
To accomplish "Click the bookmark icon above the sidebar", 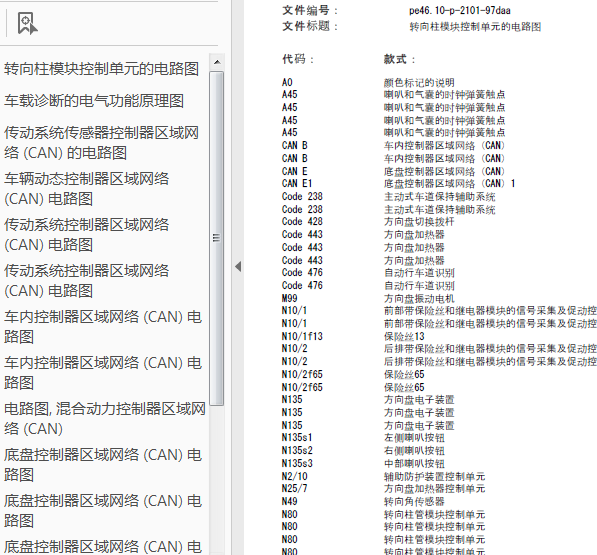I will click(27, 23).
